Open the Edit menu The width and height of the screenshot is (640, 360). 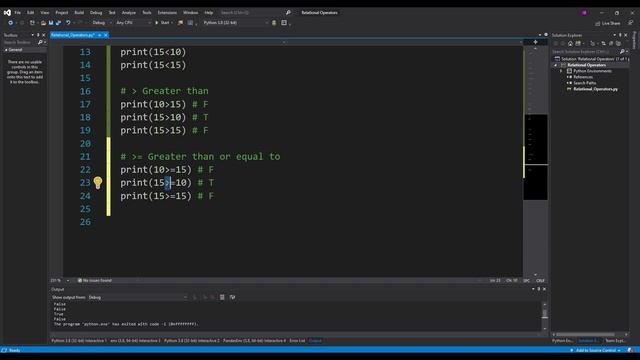[x=31, y=13]
